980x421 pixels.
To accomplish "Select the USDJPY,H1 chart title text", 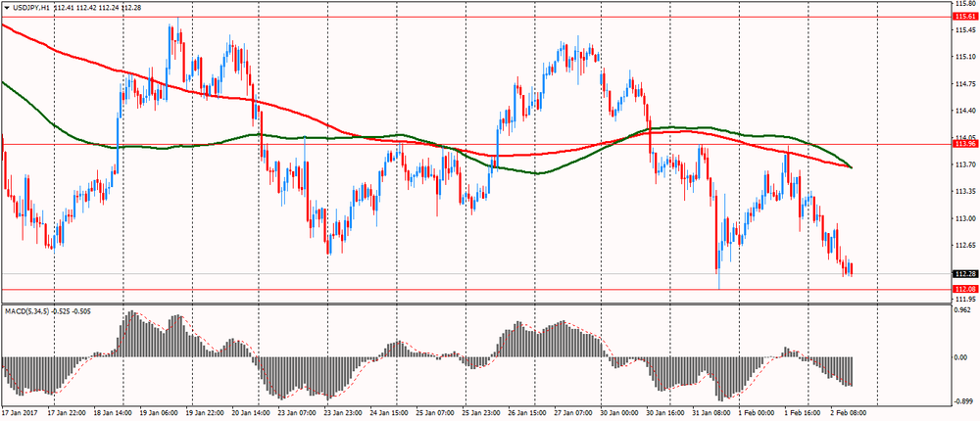I will click(30, 6).
